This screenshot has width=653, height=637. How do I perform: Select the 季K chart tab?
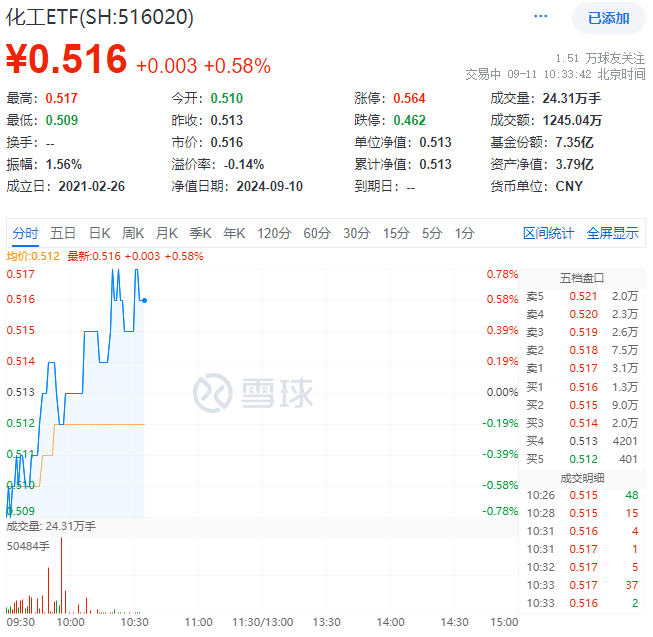click(200, 233)
